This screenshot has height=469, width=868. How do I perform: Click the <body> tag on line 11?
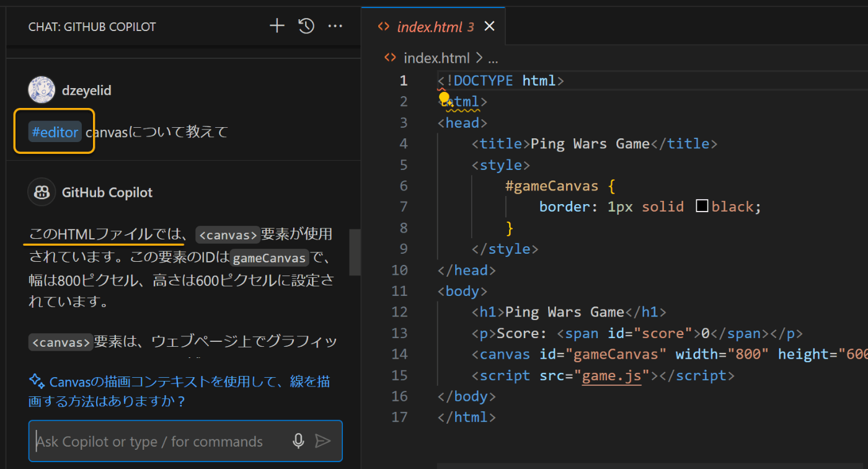(463, 291)
